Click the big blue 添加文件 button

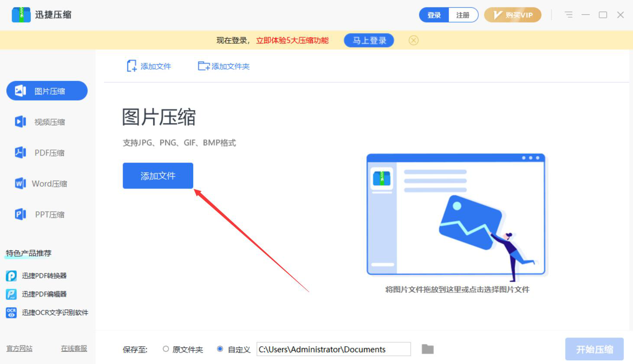(x=158, y=175)
